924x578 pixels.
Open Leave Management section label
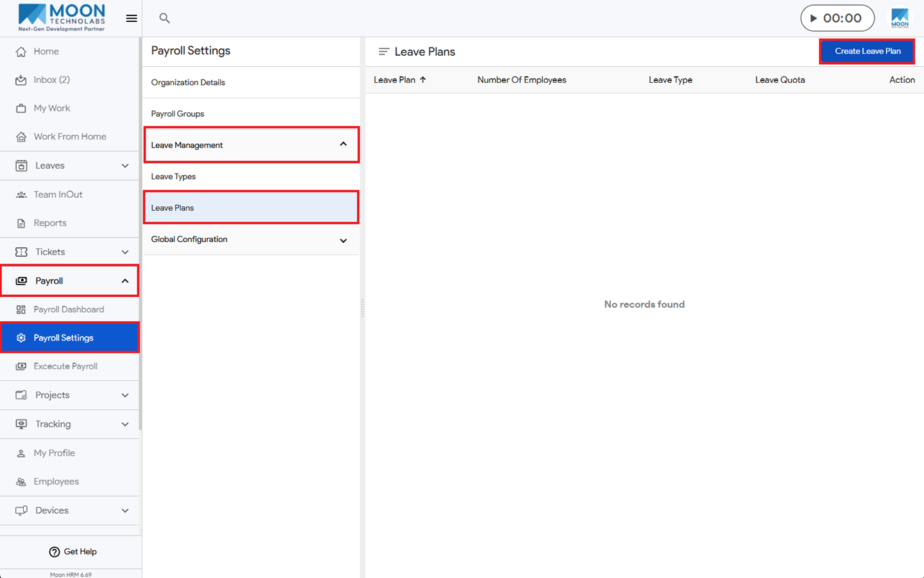coord(187,145)
